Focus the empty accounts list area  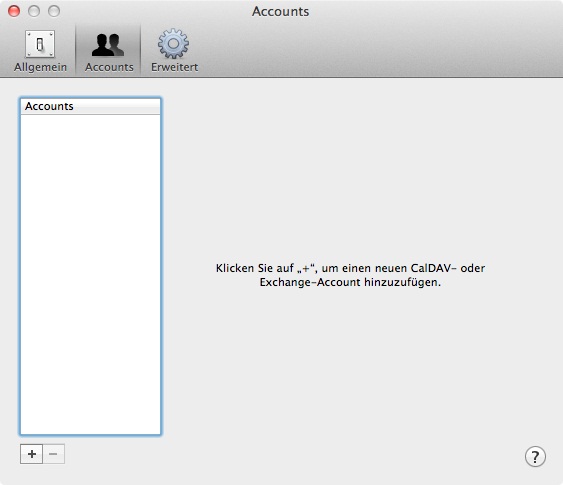[90, 274]
